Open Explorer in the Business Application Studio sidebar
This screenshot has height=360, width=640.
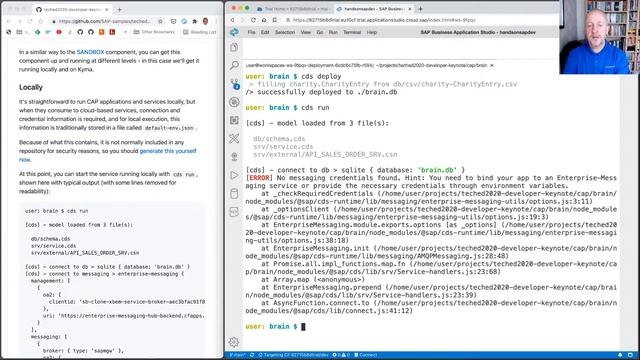234,47
